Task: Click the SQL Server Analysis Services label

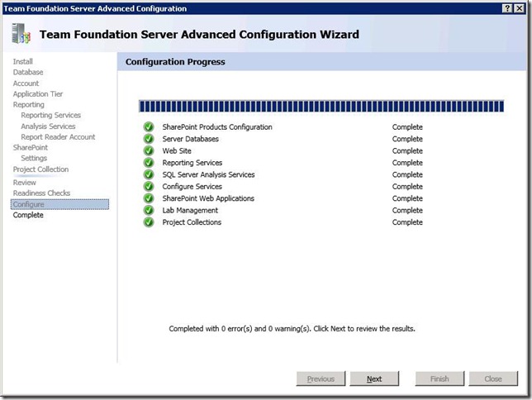Action: [x=208, y=174]
